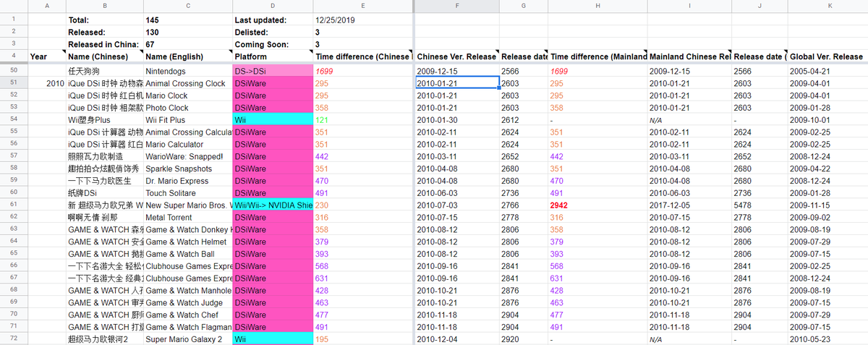Click the 'Released in China:' label cell
This screenshot has width=868, height=345.
pos(104,44)
